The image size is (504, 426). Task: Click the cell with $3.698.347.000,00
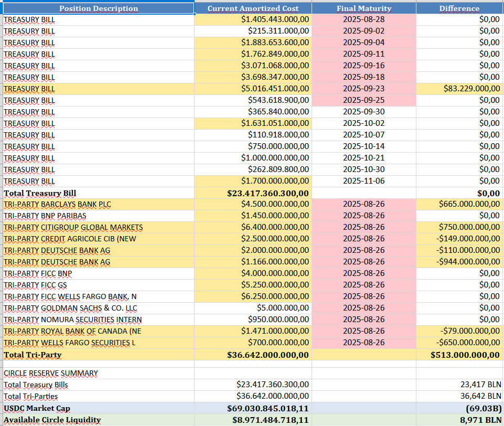[x=253, y=78]
